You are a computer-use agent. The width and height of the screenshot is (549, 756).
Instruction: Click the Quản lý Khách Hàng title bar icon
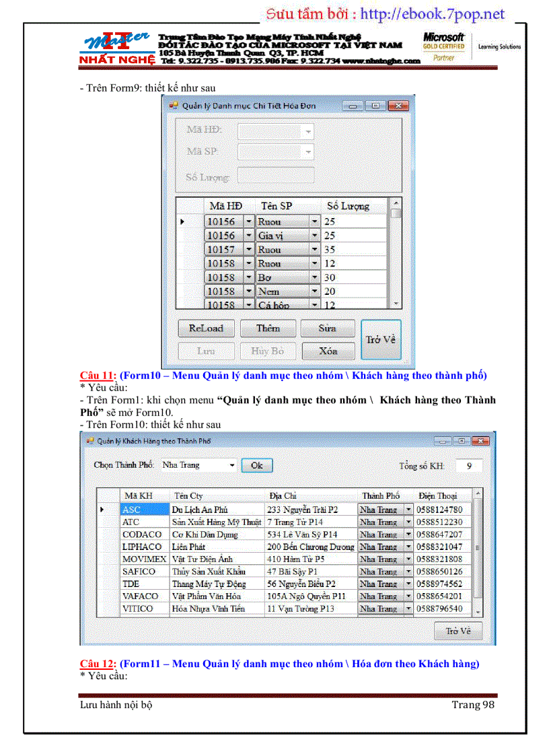89,441
